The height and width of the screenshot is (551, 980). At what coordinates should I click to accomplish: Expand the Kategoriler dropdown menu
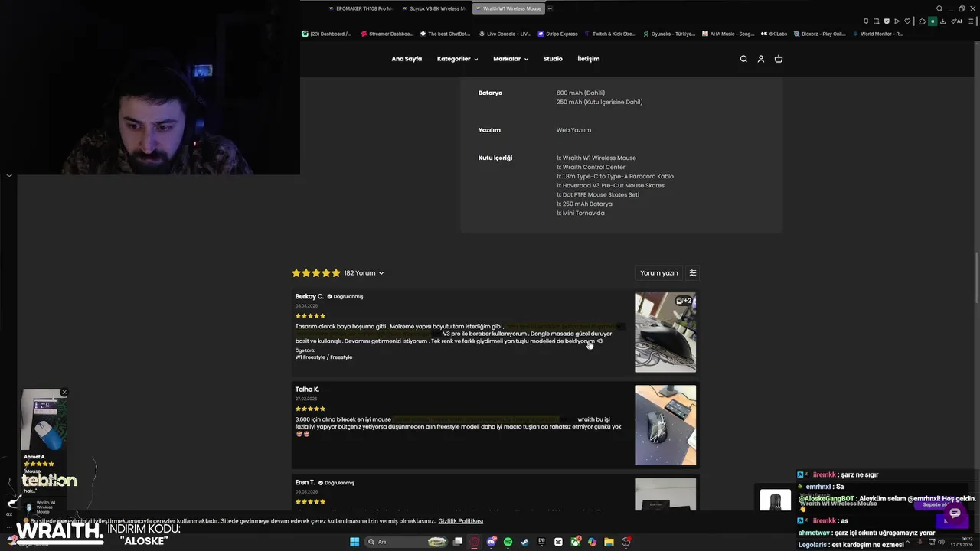(457, 59)
